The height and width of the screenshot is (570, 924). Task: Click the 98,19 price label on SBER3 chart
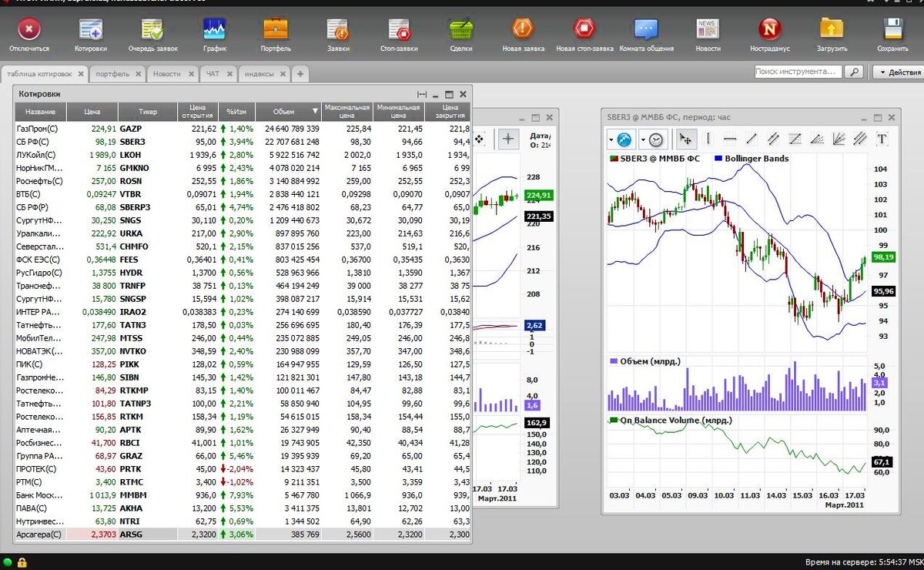tap(882, 257)
